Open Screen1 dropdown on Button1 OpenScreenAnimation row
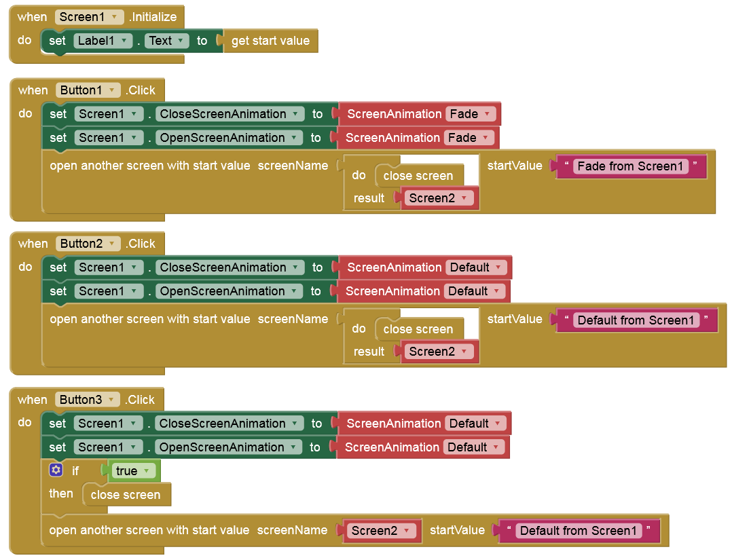This screenshot has height=560, width=732. [x=109, y=138]
